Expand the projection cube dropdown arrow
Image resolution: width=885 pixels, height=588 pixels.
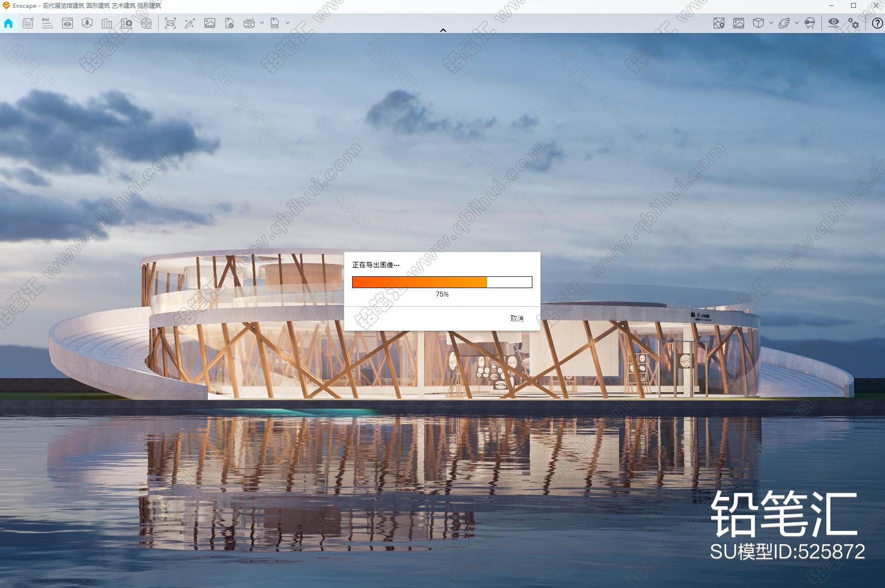tap(771, 23)
